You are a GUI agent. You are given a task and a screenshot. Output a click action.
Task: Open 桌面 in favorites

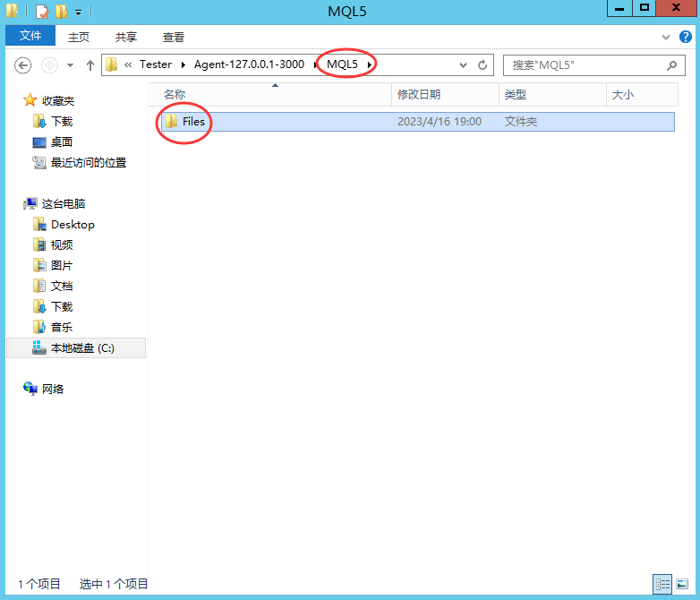tap(62, 142)
